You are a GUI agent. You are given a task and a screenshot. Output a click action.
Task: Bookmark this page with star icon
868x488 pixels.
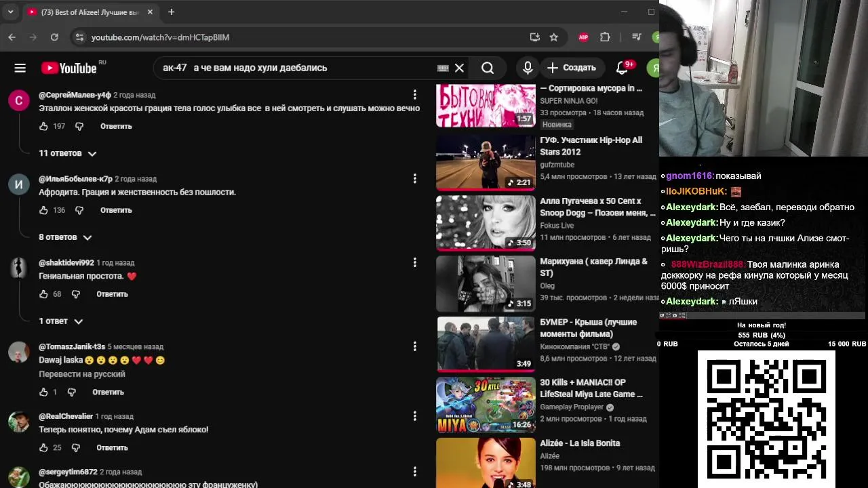[554, 37]
